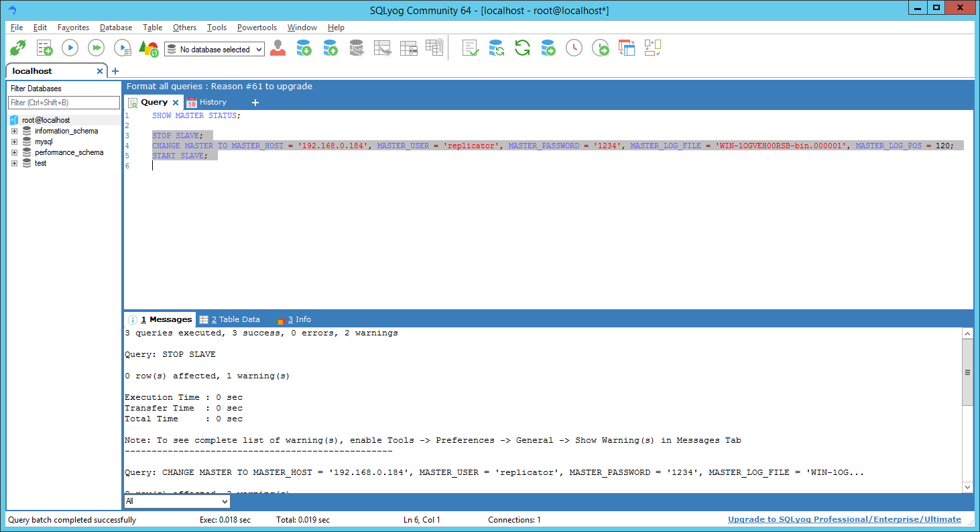Click the visual data compare icon
This screenshot has width=980, height=532.
coord(653,48)
